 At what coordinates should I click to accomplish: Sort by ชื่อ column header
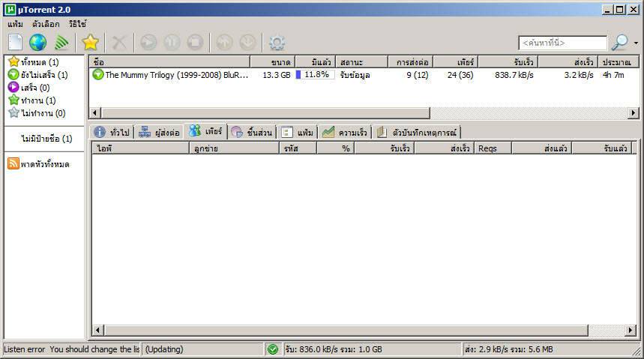(x=169, y=62)
